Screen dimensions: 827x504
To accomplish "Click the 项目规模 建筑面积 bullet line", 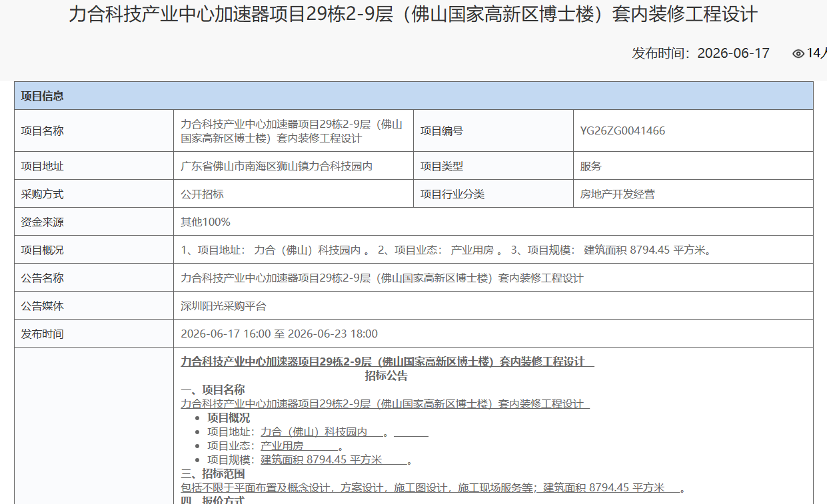I will click(309, 460).
